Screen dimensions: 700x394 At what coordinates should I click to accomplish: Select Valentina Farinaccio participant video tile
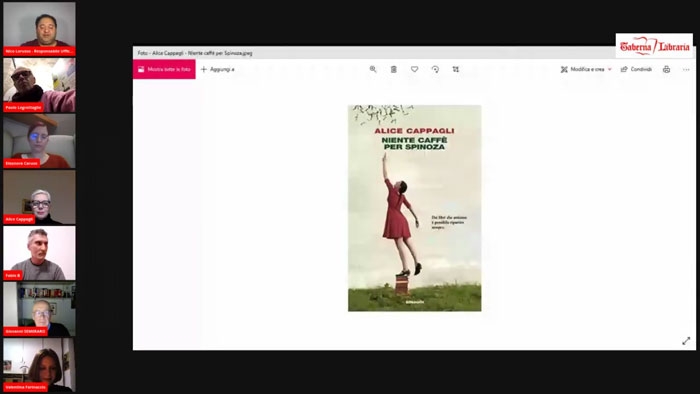click(x=39, y=365)
